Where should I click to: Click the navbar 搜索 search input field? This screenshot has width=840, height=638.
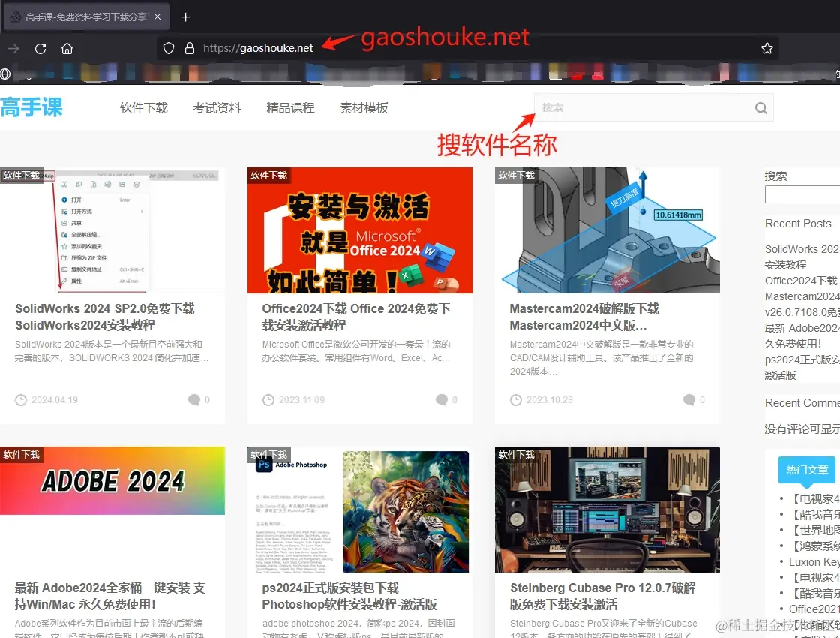tap(645, 107)
